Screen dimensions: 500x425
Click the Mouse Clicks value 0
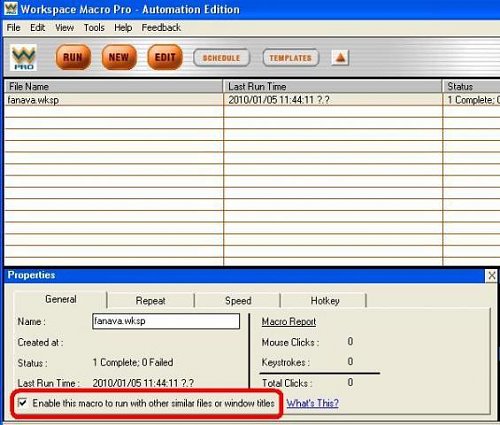point(350,342)
